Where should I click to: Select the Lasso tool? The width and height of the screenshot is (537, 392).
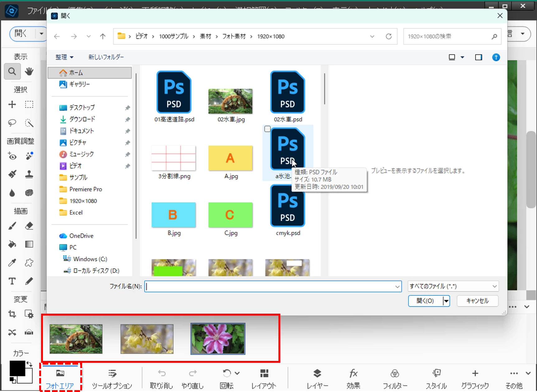(12, 123)
